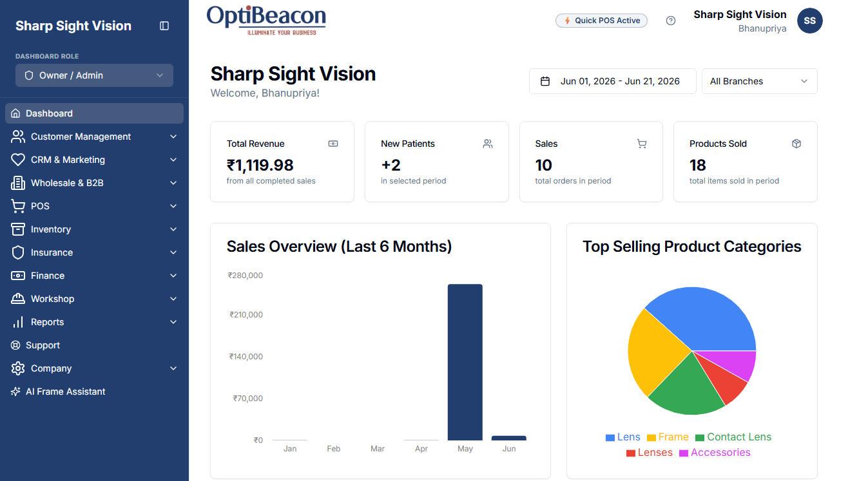This screenshot has width=868, height=481.
Task: Expand the Finance menu chevron
Action: (173, 276)
